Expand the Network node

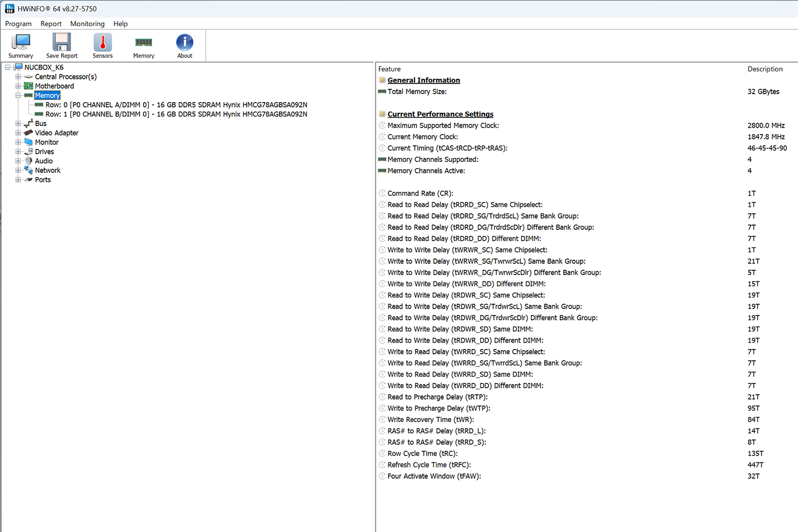point(18,170)
